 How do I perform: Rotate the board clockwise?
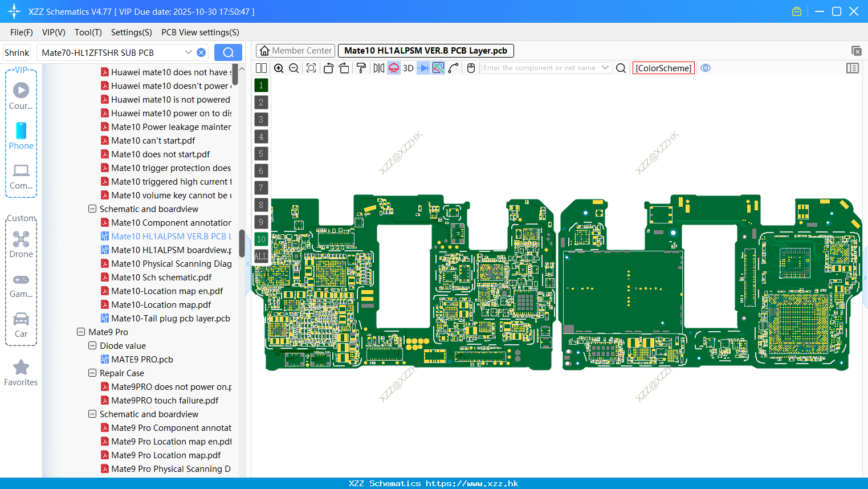coord(344,68)
